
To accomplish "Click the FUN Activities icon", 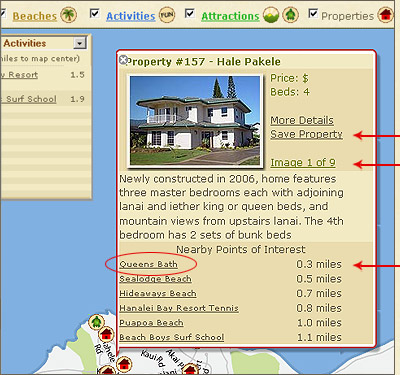I will coord(167,15).
